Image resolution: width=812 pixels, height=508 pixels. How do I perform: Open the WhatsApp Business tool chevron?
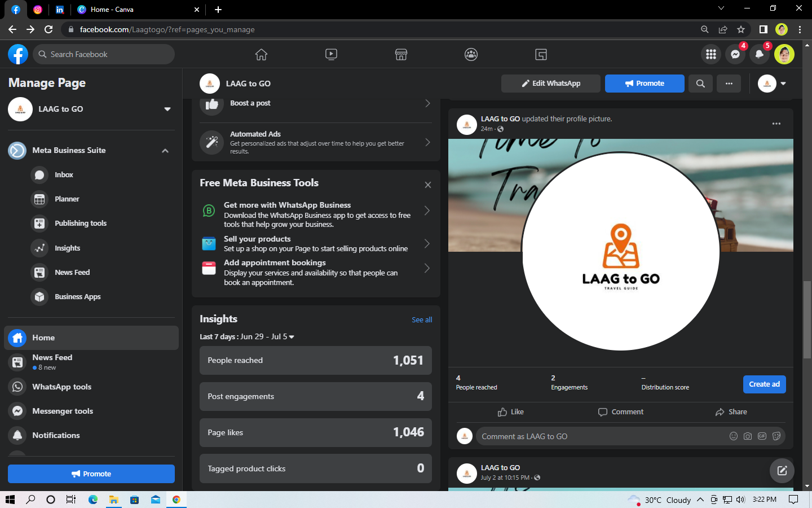tap(427, 211)
